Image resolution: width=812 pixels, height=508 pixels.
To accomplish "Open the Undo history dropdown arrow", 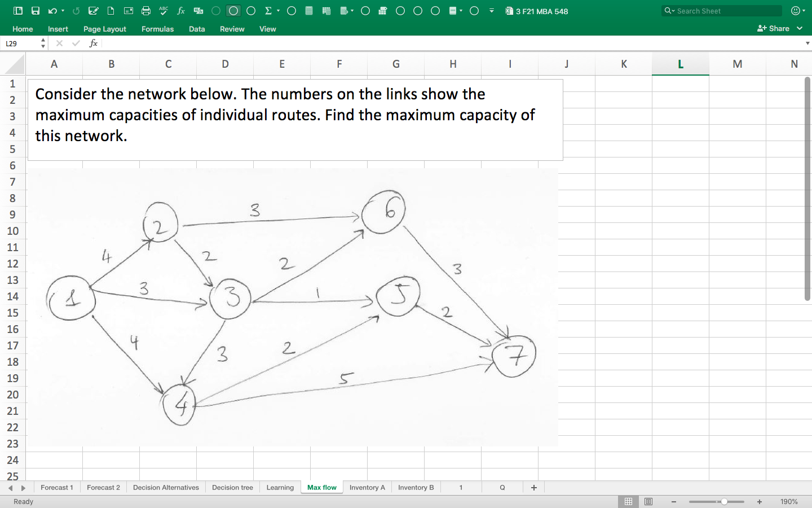I will [63, 11].
